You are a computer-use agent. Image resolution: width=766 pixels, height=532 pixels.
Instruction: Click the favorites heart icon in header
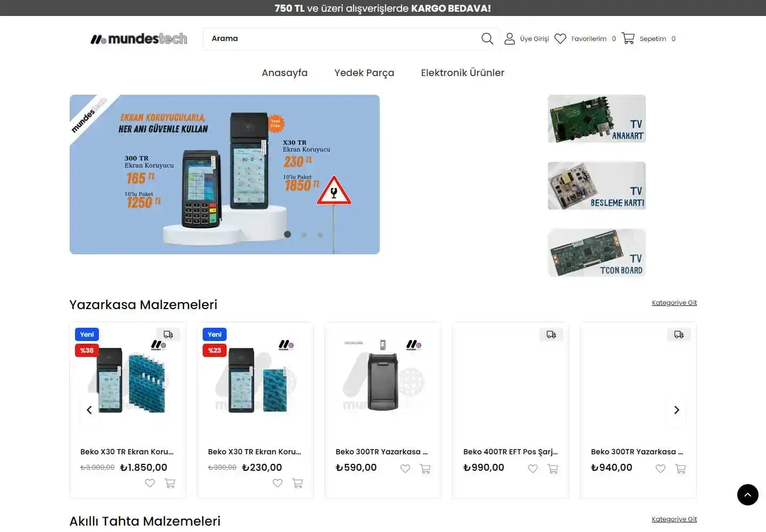click(x=560, y=39)
